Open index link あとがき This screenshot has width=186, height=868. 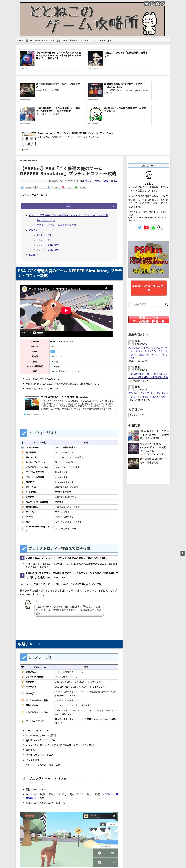pos(33,255)
